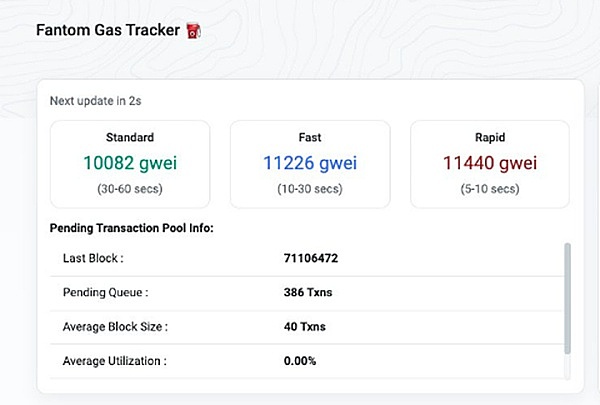The width and height of the screenshot is (600, 405).
Task: Click the gas pump icon beside the title
Action: (x=195, y=30)
